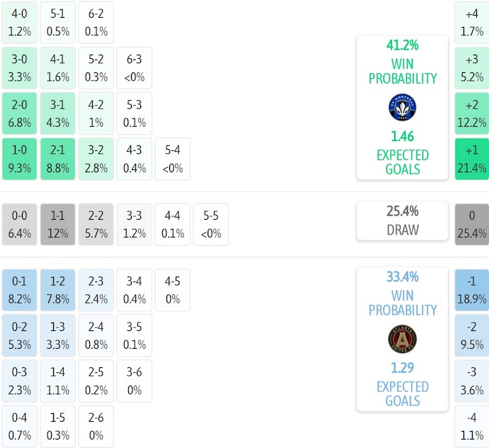Click the 2-6 score tile
The height and width of the screenshot is (448, 489).
[96, 427]
